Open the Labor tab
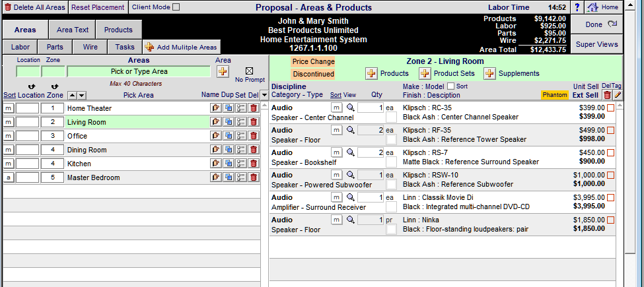 [20, 47]
